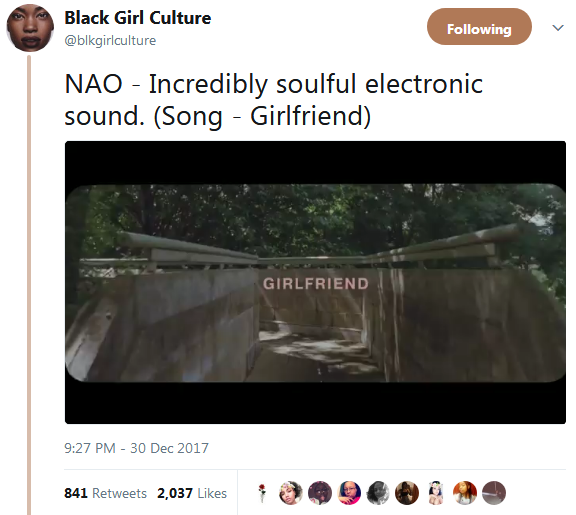Visit the @blkgirlculture handle link
Screen dimensions: 576x515
110,40
